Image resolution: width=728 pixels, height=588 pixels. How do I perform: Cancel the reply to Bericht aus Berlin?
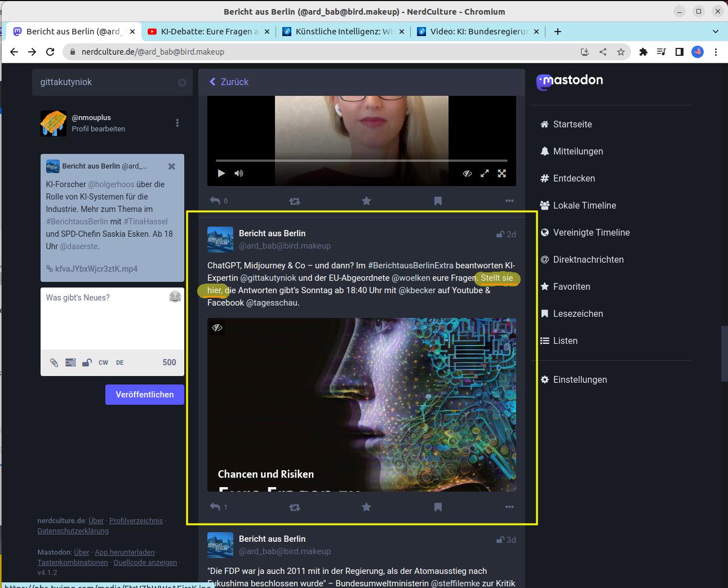172,166
